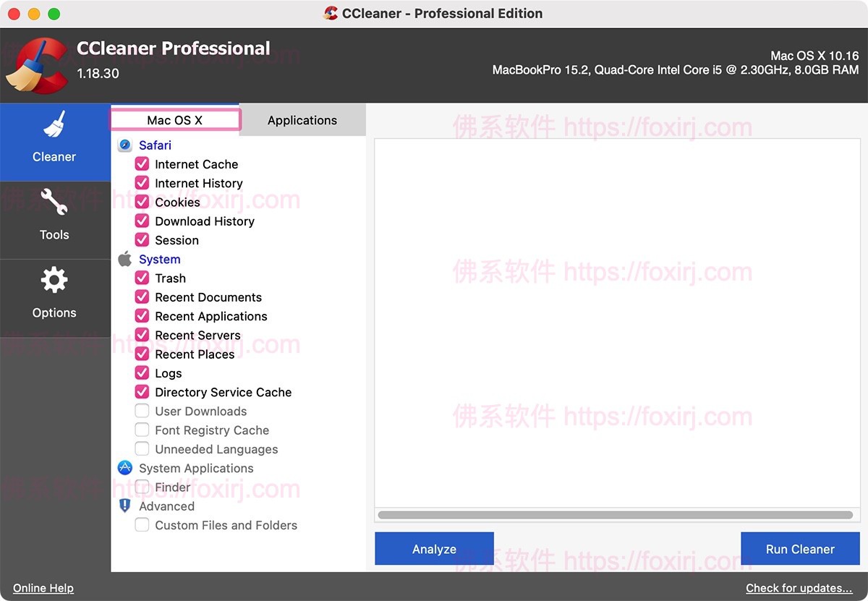868x601 pixels.
Task: Select the System category heading
Action: (x=159, y=260)
